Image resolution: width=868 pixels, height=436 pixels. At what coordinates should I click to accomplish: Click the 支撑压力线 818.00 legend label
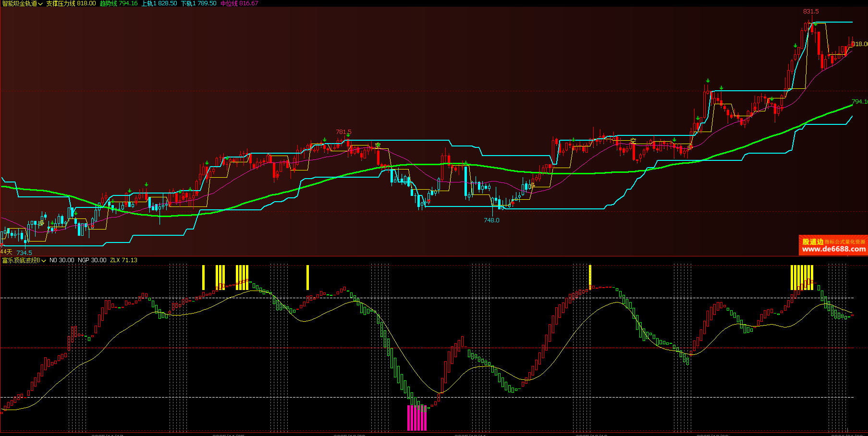71,3
